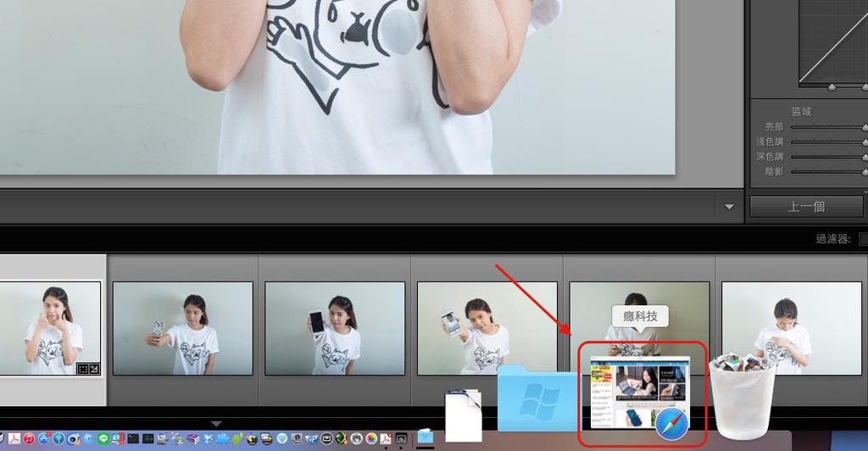Select the selected hands-on-face filmstrip thumbnail

pos(50,329)
